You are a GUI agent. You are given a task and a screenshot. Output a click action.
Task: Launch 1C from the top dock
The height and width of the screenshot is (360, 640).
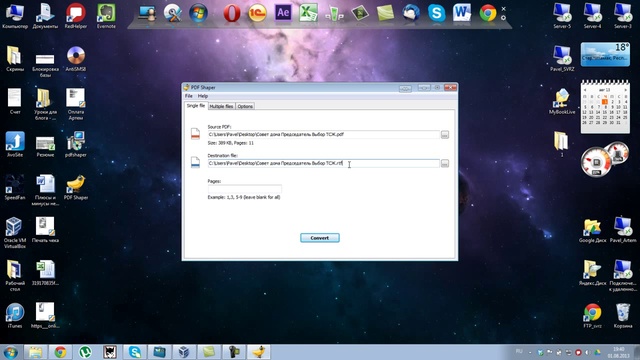click(x=257, y=13)
